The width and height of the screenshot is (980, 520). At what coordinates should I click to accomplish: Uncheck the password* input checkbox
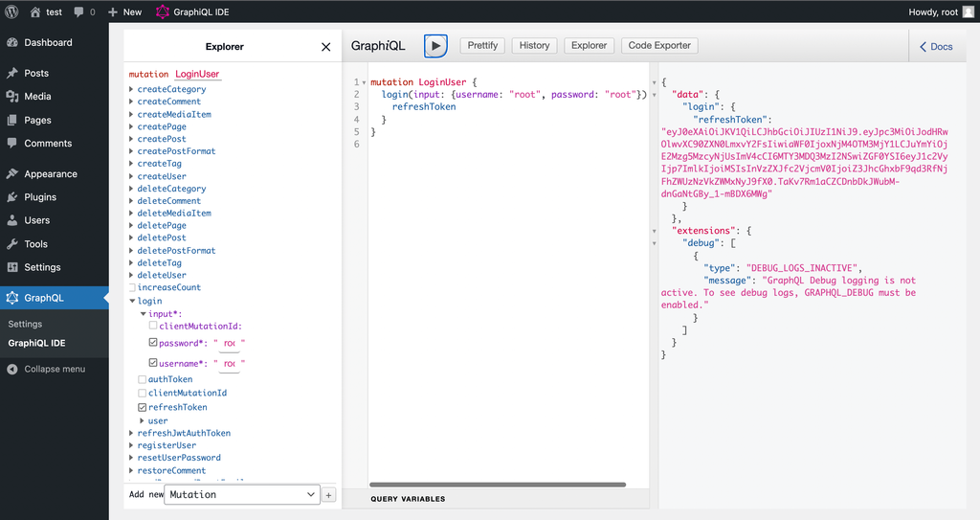[x=153, y=342]
